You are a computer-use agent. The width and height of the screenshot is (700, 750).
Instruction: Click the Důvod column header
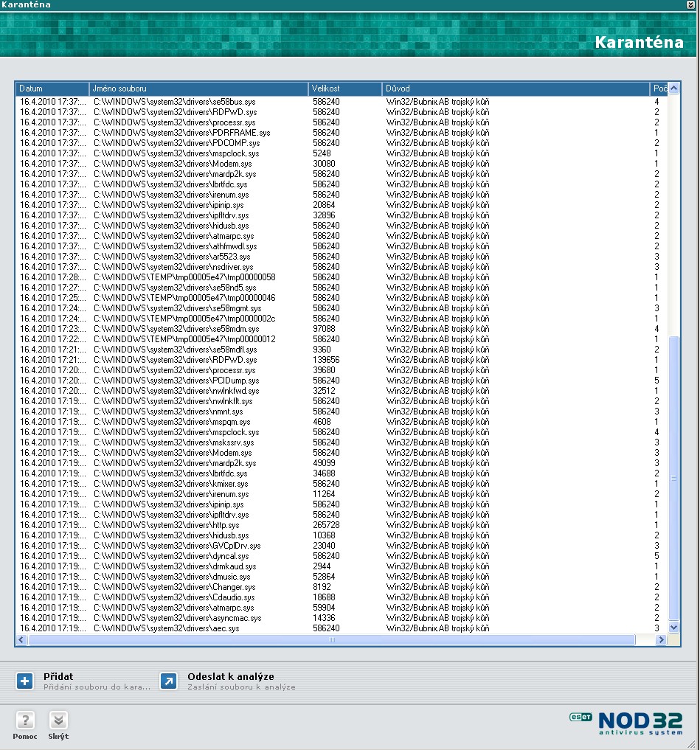(515, 88)
